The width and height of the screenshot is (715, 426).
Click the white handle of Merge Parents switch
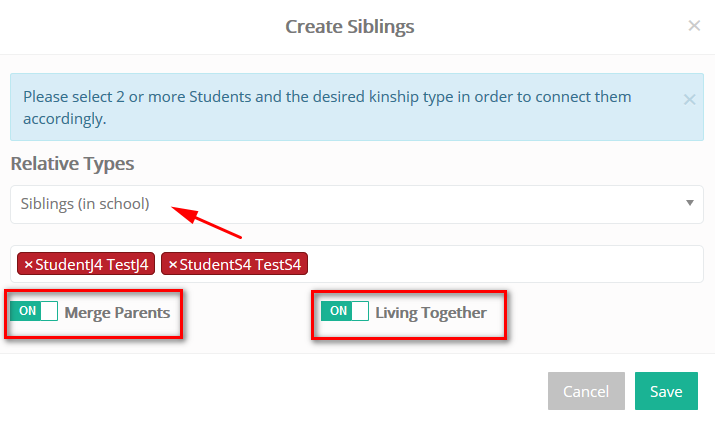point(49,311)
